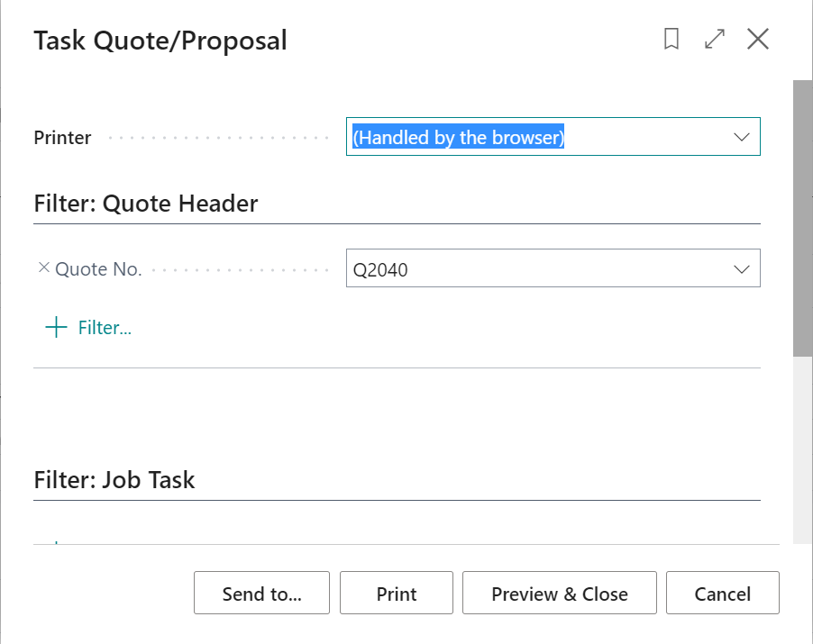
Task: Expand the Quote No. lookup chevron
Action: point(742,269)
